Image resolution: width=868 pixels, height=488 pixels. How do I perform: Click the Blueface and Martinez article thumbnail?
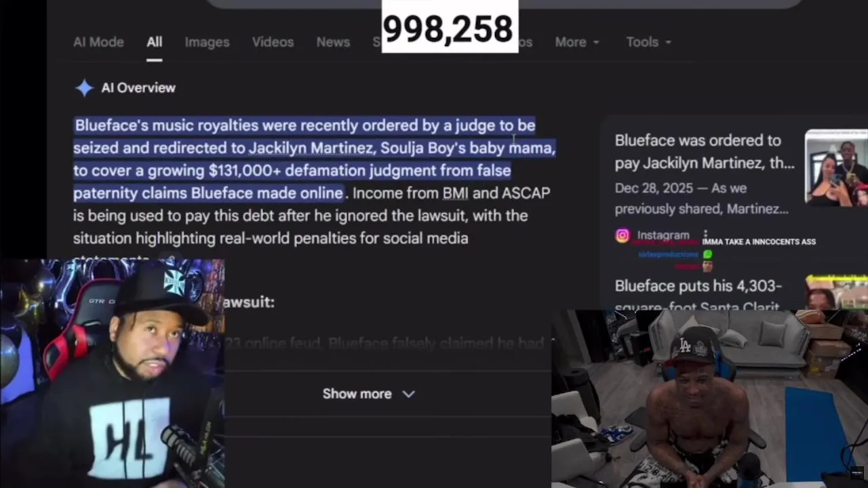pos(836,167)
